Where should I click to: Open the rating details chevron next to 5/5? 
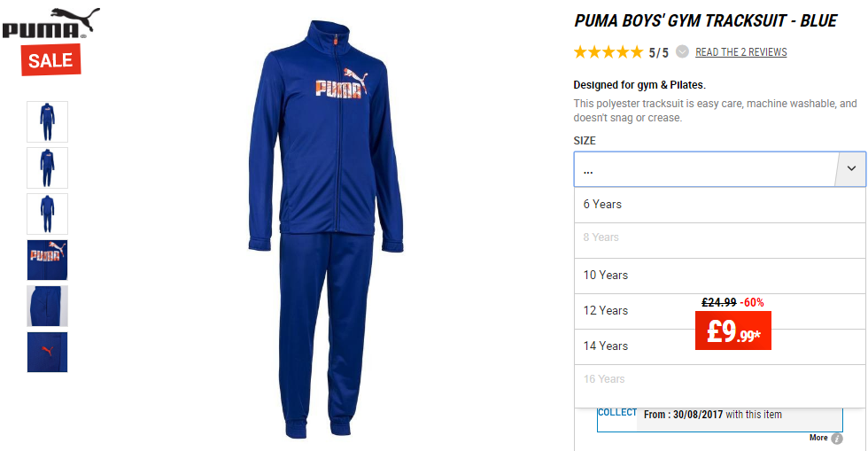click(683, 51)
